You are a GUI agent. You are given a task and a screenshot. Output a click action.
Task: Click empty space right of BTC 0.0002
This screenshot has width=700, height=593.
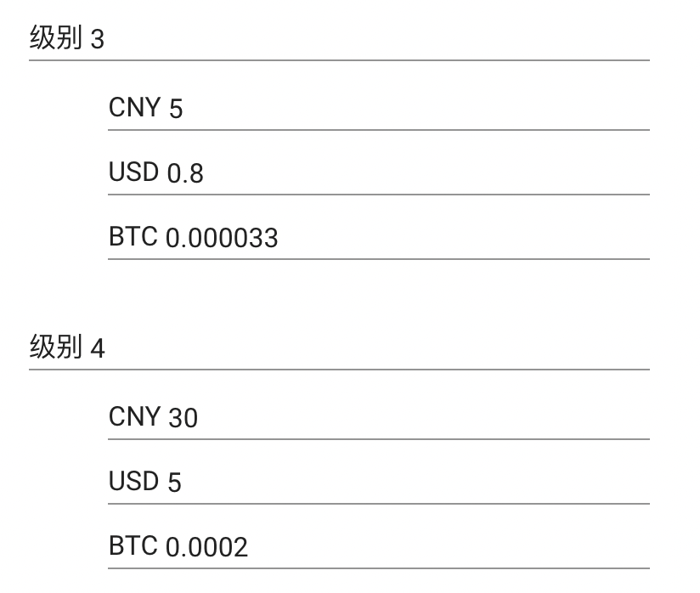[x=450, y=547]
